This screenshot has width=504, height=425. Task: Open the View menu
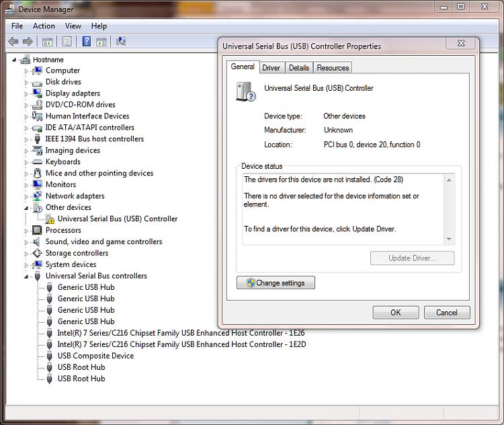tap(73, 26)
